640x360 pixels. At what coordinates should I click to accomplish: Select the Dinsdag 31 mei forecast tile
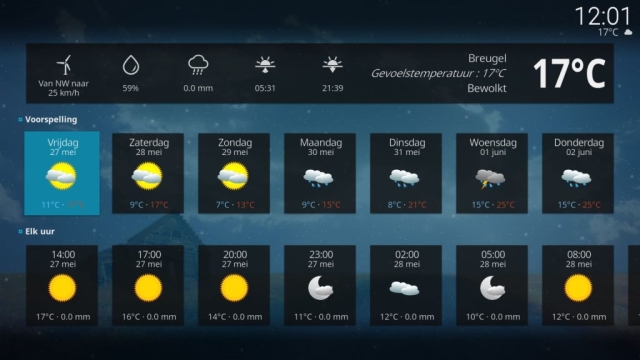[x=406, y=173]
